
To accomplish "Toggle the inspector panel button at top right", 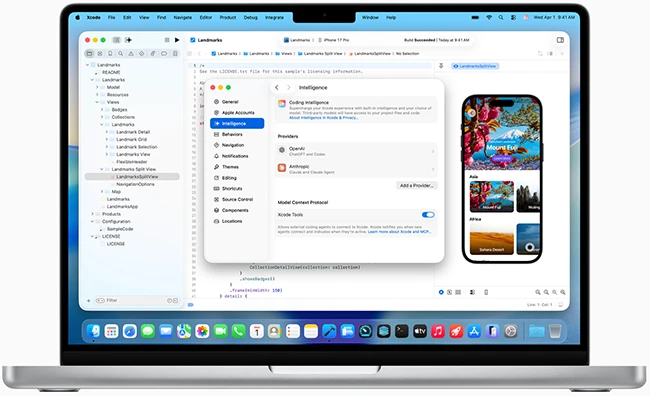I will tap(560, 40).
